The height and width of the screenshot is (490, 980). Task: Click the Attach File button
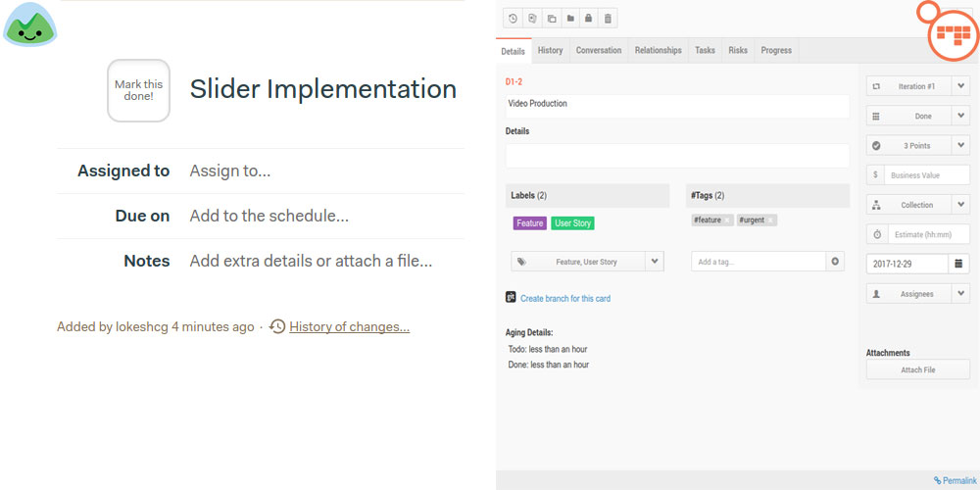point(917,370)
